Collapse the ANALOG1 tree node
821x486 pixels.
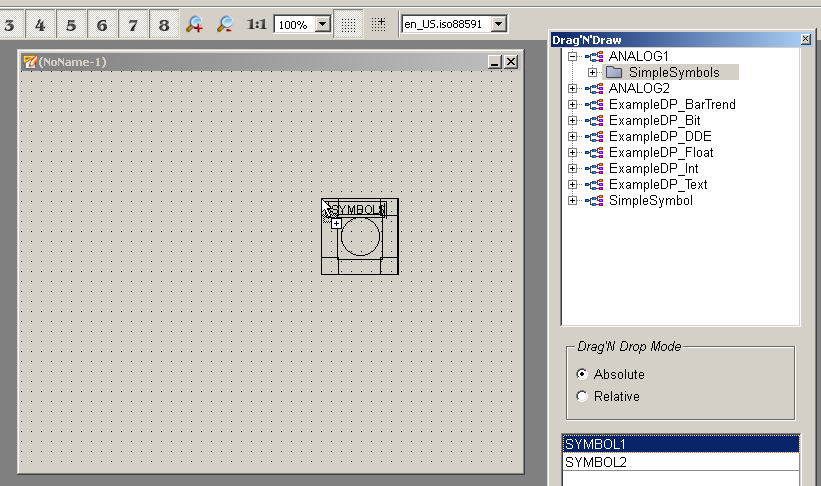(573, 57)
